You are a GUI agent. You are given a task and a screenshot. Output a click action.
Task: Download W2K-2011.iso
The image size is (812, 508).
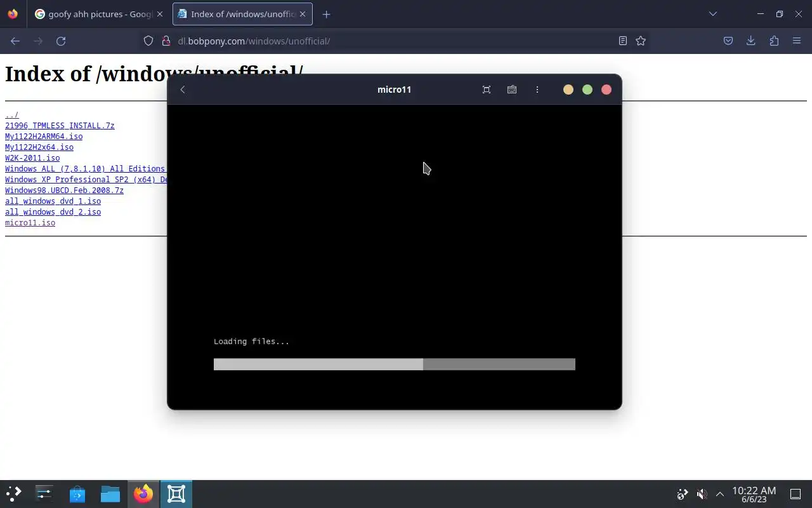[32, 158]
